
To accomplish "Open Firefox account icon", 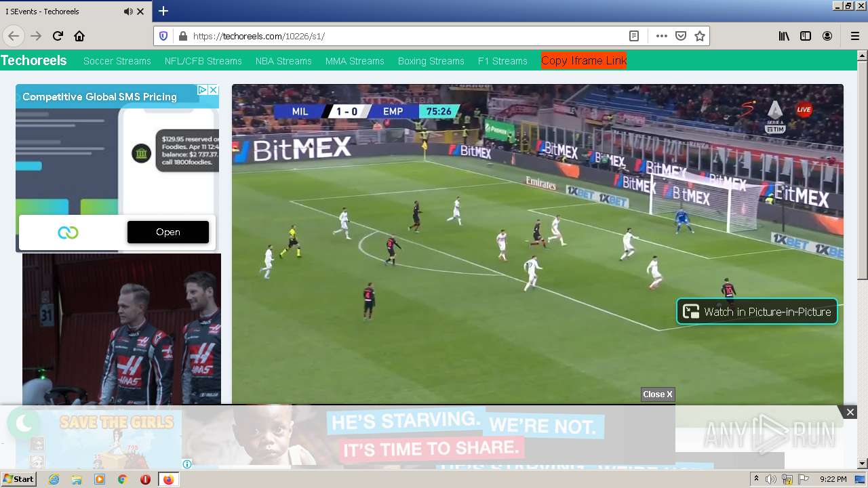I will [x=827, y=36].
